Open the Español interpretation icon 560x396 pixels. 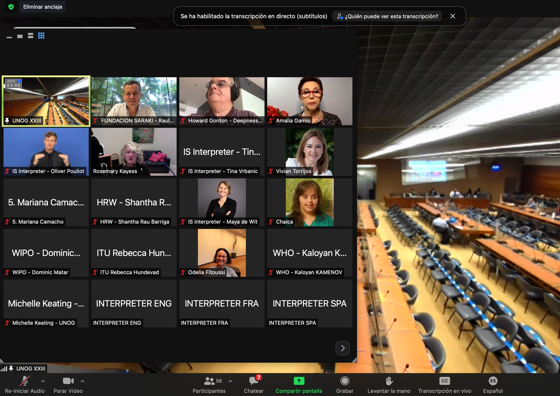click(493, 381)
